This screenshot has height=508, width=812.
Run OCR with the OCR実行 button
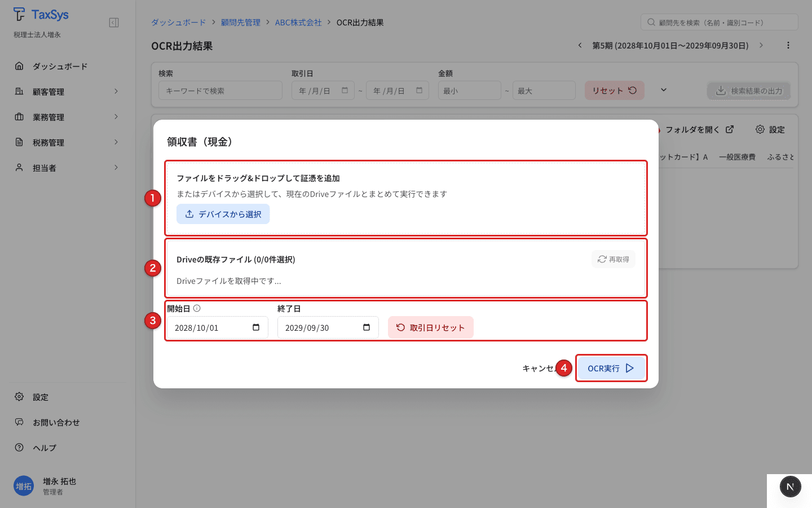611,368
